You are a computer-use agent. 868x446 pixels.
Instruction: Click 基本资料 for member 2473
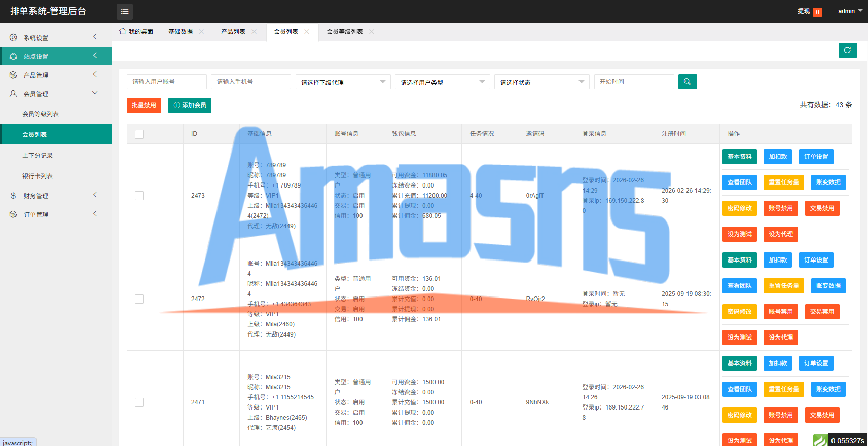pos(740,157)
